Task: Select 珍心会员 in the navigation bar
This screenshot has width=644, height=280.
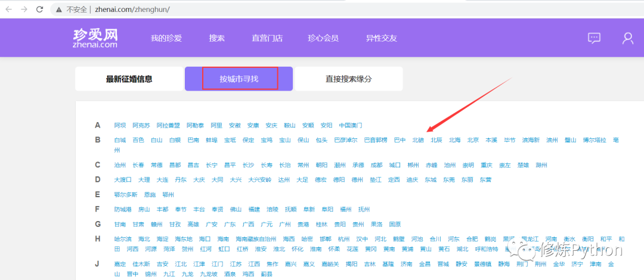Action: [323, 38]
